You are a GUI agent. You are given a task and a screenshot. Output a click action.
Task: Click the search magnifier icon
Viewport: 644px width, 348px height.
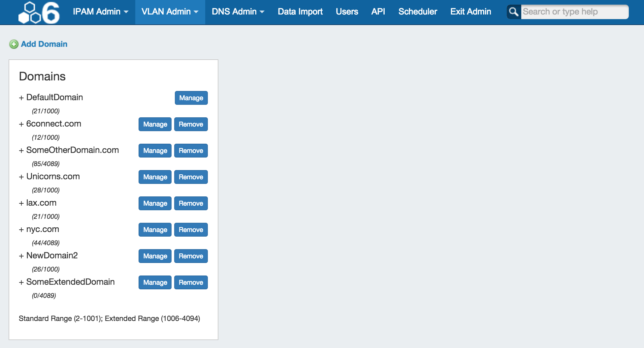tap(514, 12)
